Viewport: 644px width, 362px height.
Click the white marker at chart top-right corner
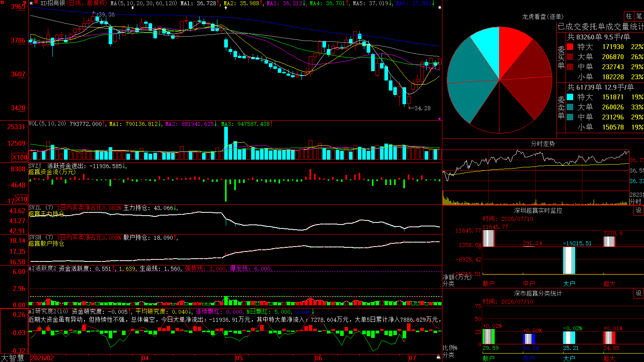pos(440,7)
